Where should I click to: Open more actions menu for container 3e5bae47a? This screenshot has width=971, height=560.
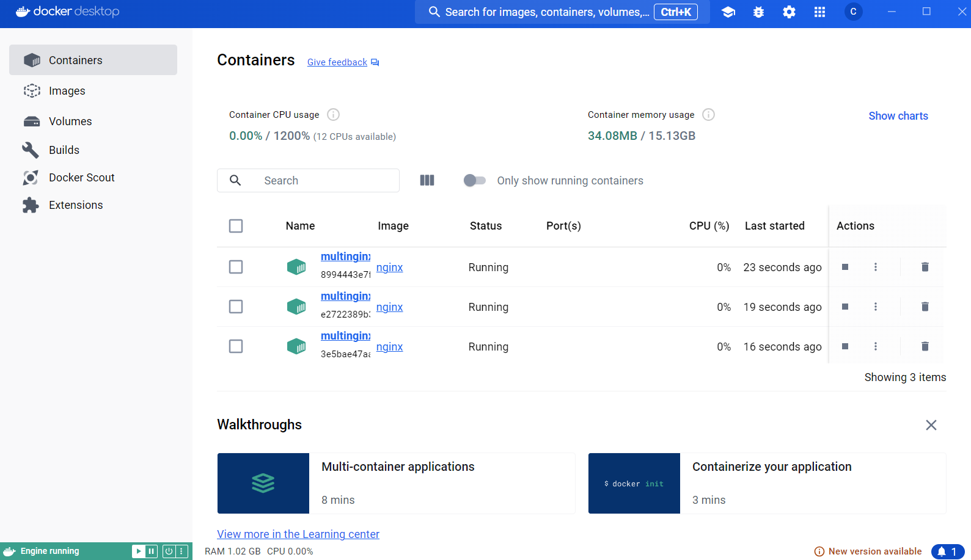[876, 346]
